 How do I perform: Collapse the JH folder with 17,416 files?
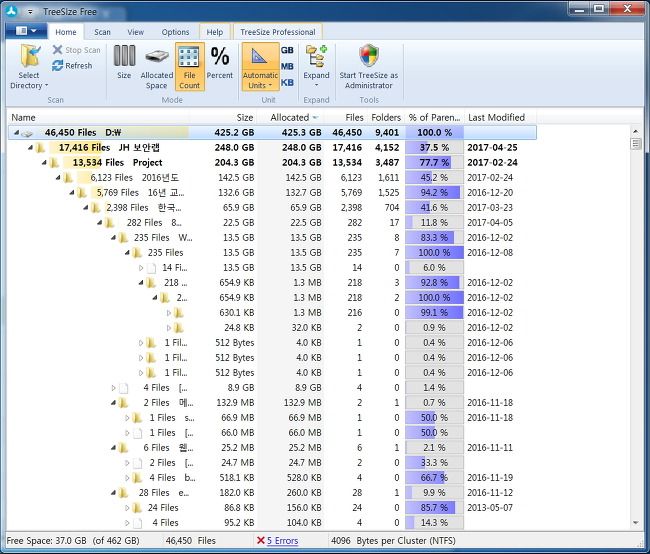coord(30,148)
